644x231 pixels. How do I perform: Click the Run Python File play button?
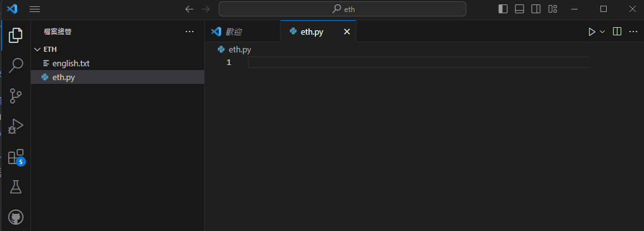click(x=592, y=32)
